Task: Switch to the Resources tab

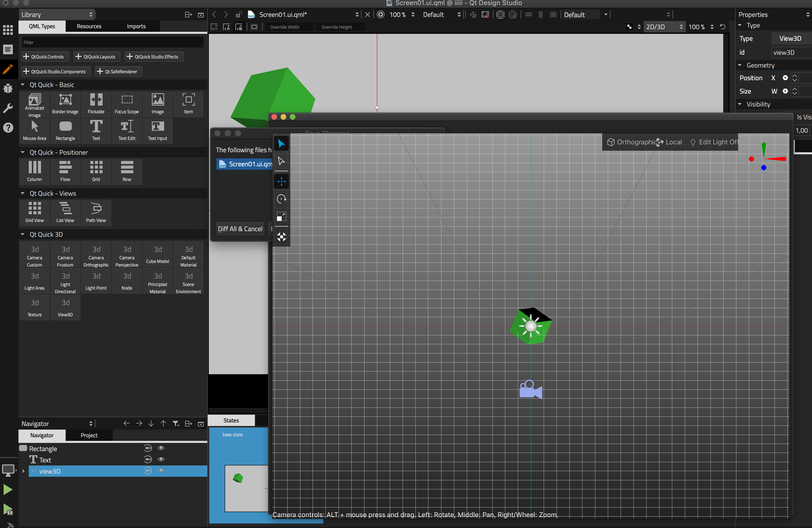Action: (89, 26)
